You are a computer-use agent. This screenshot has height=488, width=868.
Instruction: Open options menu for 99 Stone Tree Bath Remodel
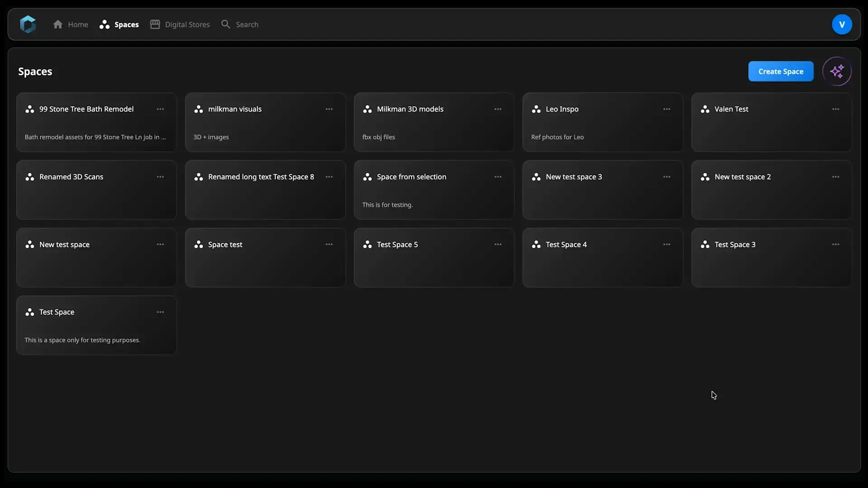[160, 109]
